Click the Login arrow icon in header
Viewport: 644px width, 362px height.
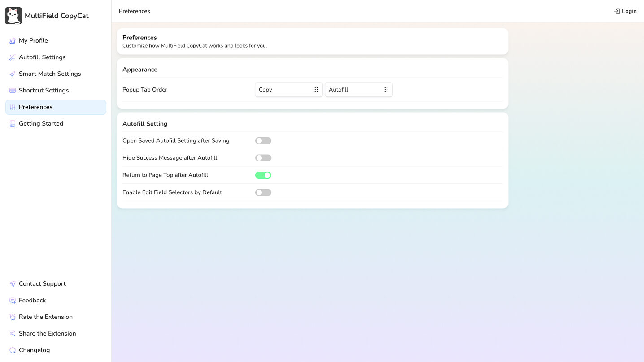pyautogui.click(x=617, y=11)
